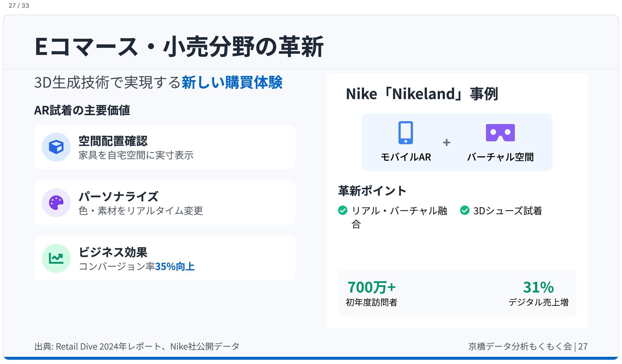Click green checkmark beside リアル・バーチャル融合
622x364 pixels.
(x=342, y=210)
